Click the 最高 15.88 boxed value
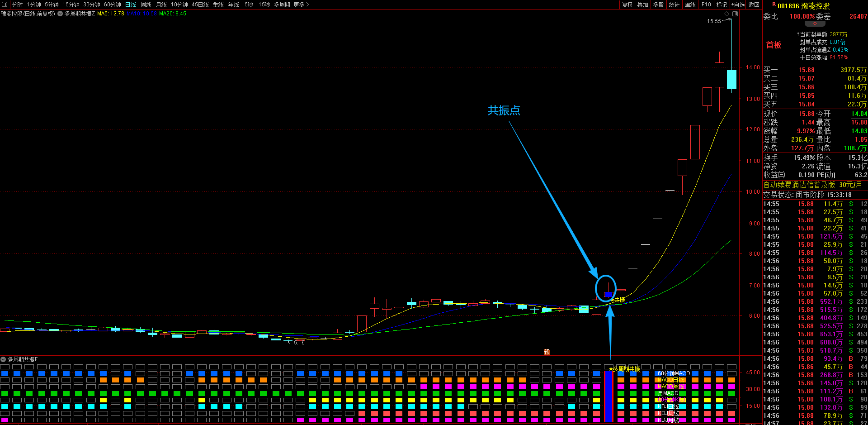 coord(859,123)
